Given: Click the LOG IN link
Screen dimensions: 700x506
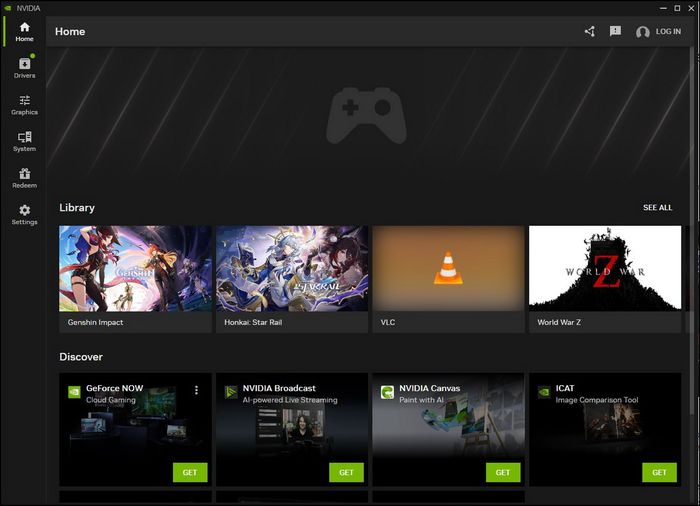Looking at the screenshot, I should 668,31.
